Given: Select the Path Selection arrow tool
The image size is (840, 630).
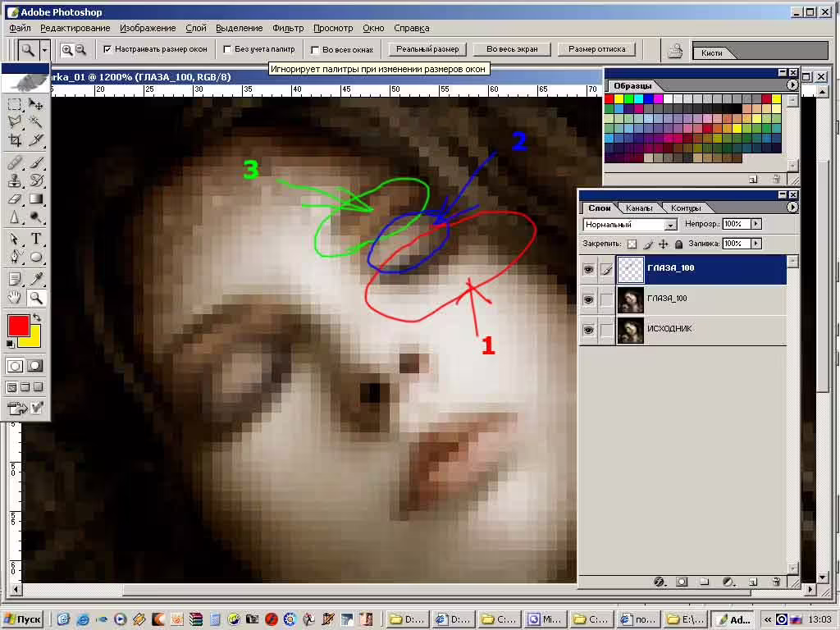Looking at the screenshot, I should [15, 239].
